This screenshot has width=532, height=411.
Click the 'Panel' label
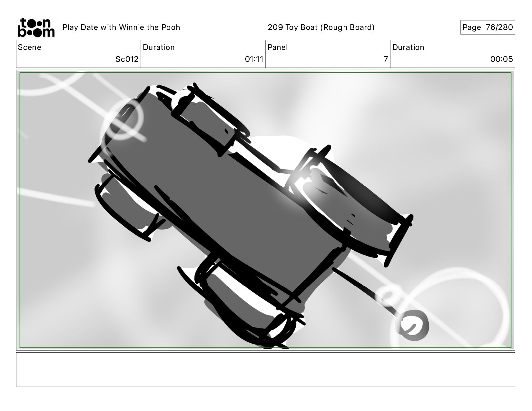(x=278, y=47)
